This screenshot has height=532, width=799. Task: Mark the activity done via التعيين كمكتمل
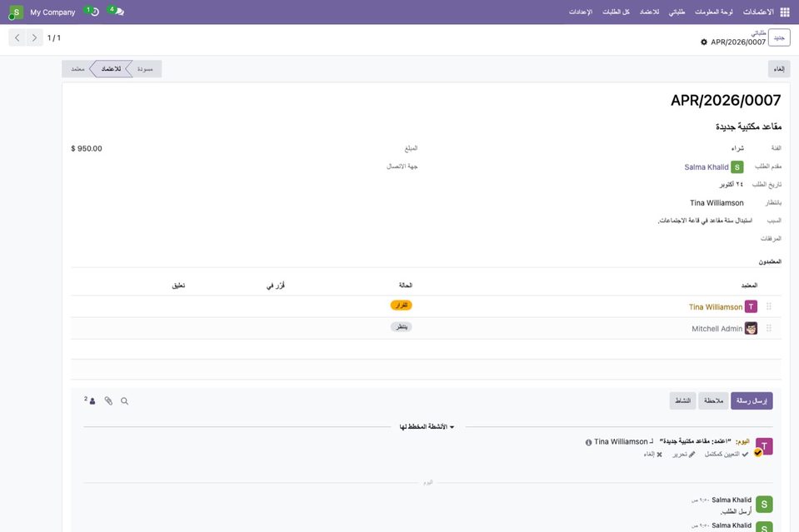727,454
